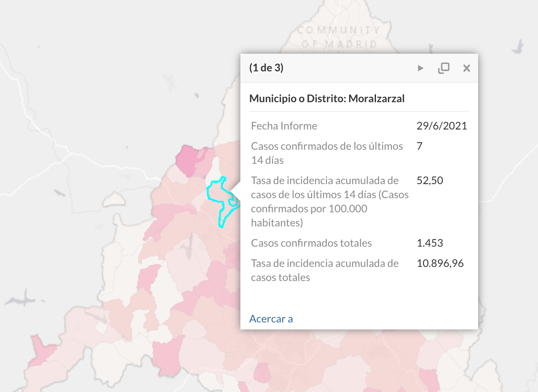Click the cumulative incidence value 10.896,96
This screenshot has width=538, height=392.
(x=440, y=263)
